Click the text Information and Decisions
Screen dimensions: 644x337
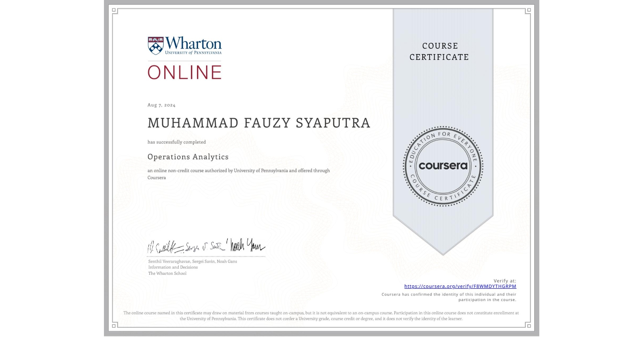click(x=173, y=267)
